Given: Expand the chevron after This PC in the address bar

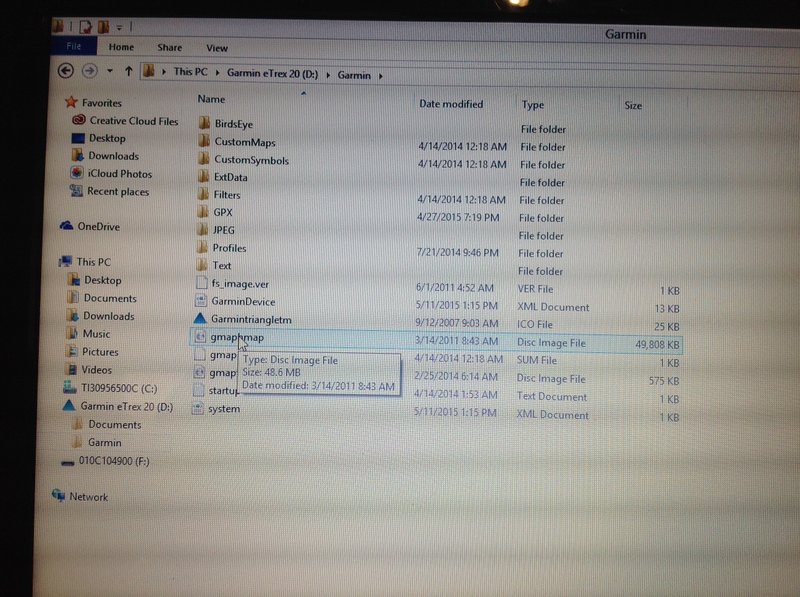Looking at the screenshot, I should pyautogui.click(x=217, y=73).
